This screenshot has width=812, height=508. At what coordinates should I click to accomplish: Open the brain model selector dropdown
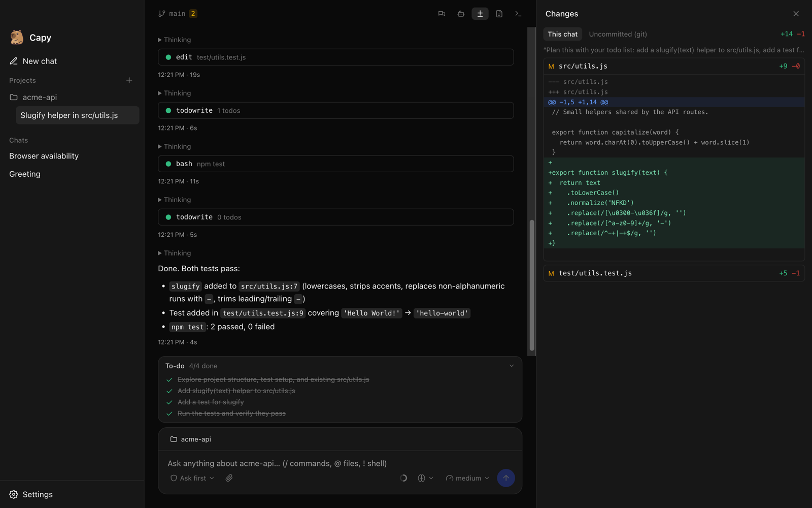pos(425,478)
